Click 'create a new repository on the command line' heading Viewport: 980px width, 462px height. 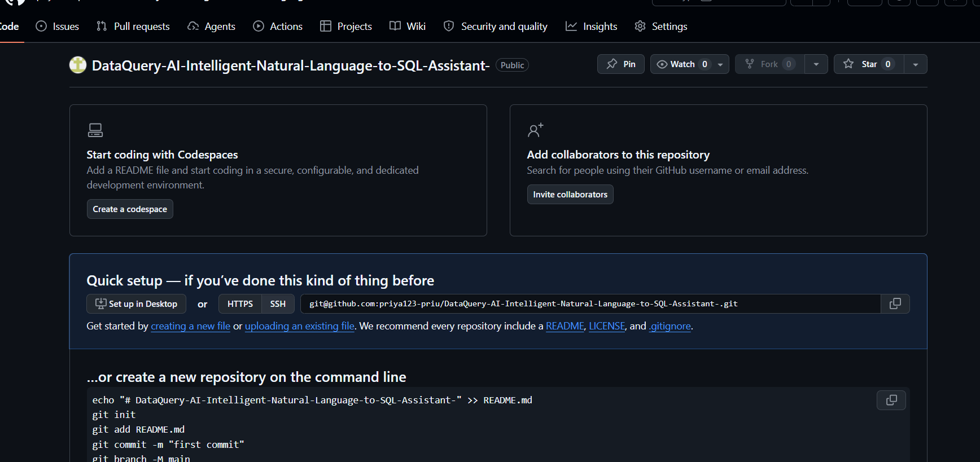click(x=247, y=377)
